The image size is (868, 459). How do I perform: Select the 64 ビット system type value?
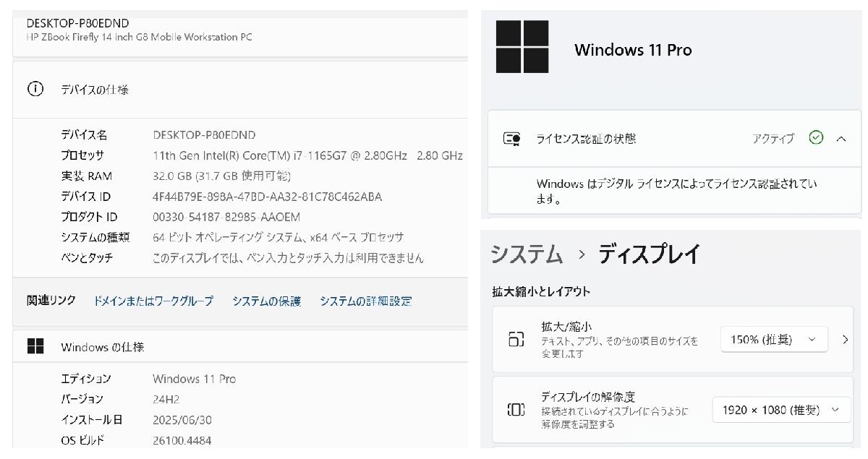pos(278,237)
